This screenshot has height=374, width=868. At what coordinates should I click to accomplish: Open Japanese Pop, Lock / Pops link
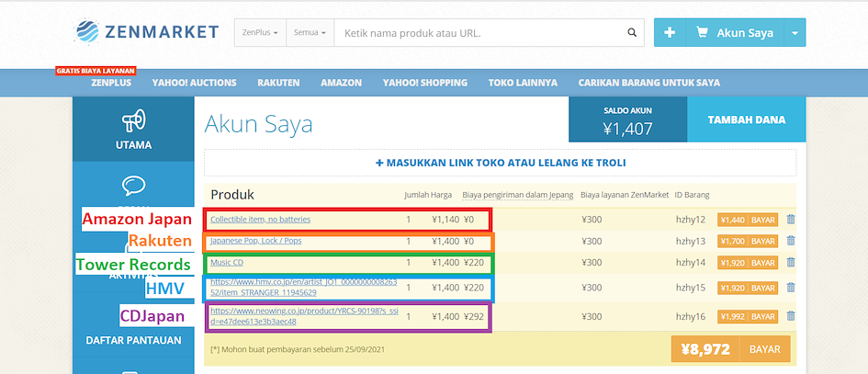[255, 241]
